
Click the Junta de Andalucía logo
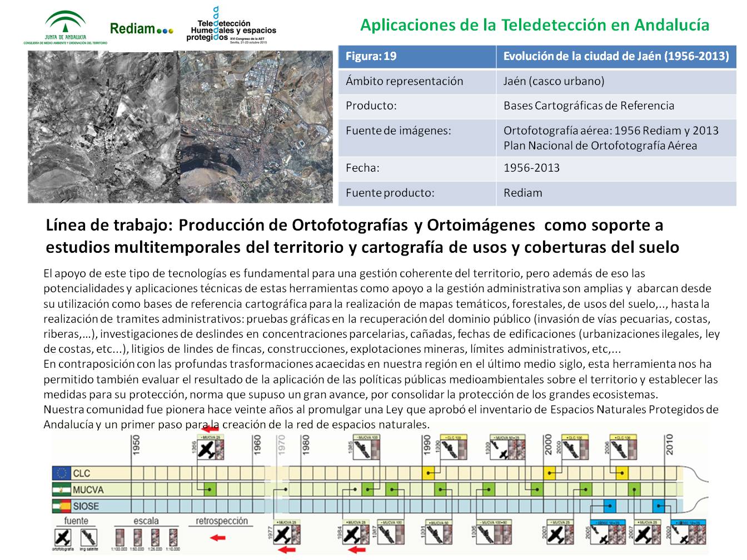click(65, 28)
